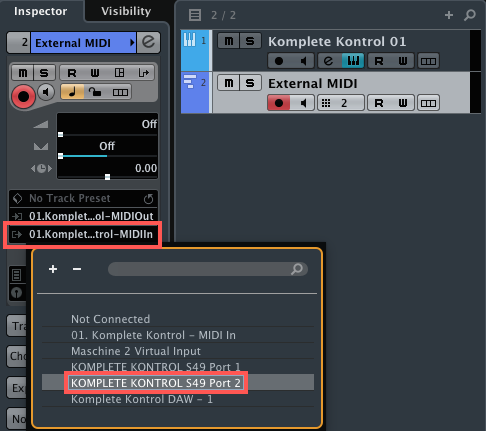The width and height of the screenshot is (486, 431).
Task: Solo the External MIDI track
Action: pos(250,83)
